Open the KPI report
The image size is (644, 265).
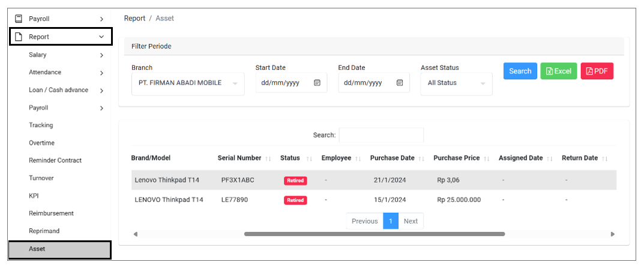pos(34,196)
